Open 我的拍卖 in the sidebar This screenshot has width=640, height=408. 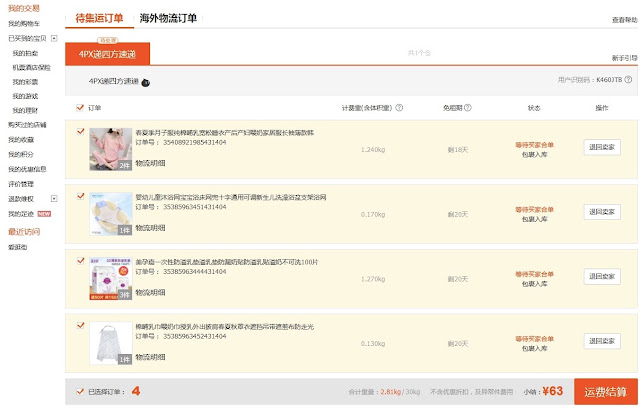tap(25, 53)
